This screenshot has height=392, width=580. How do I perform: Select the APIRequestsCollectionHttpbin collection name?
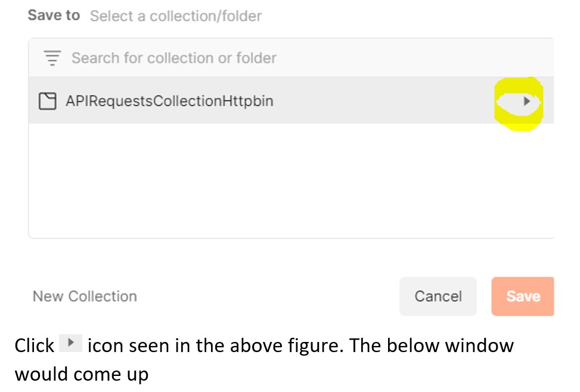point(169,101)
